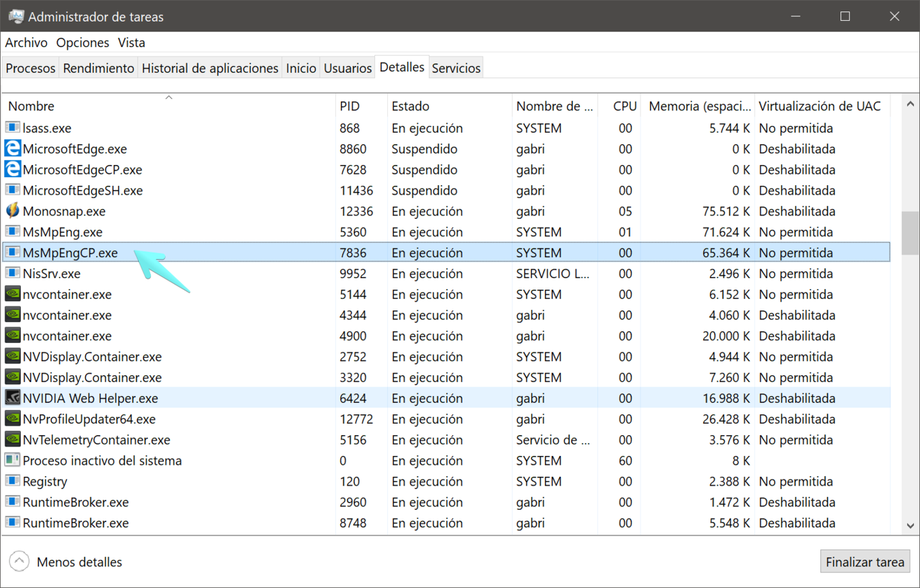The height and width of the screenshot is (588, 920).
Task: Click the icon beside MsMpEng.exe
Action: (12, 232)
